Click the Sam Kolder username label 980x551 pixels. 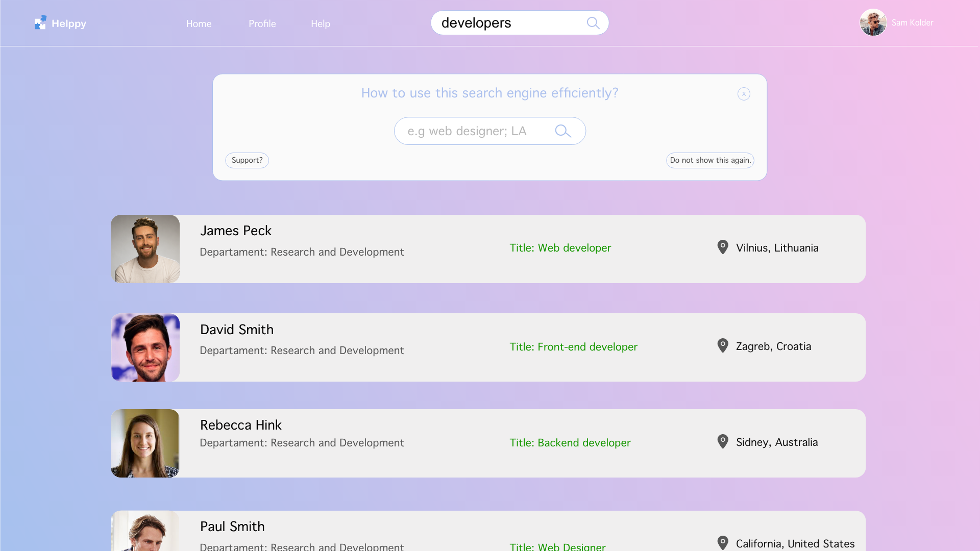912,22
